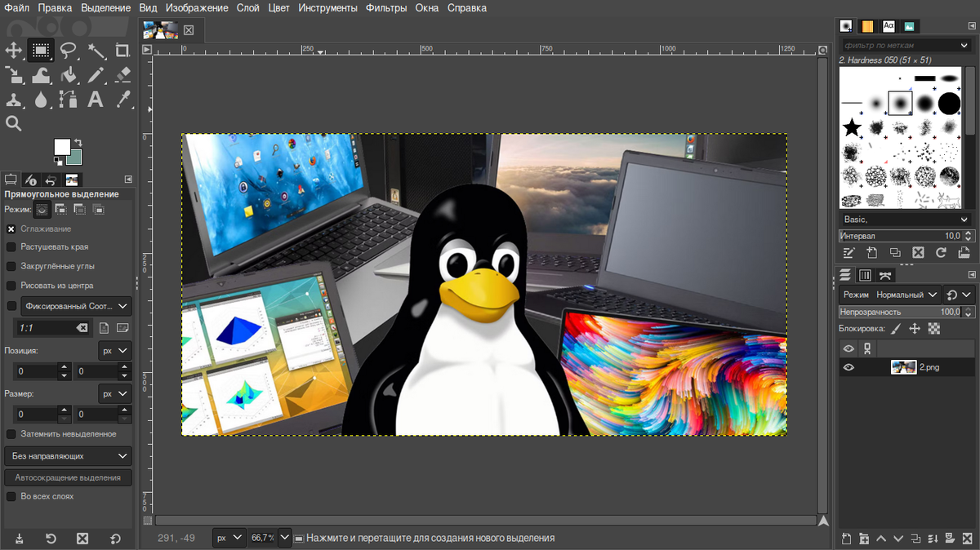Screen dimensions: 980x550
Task: Click the Lock pixels paintbrush icon
Action: [895, 329]
